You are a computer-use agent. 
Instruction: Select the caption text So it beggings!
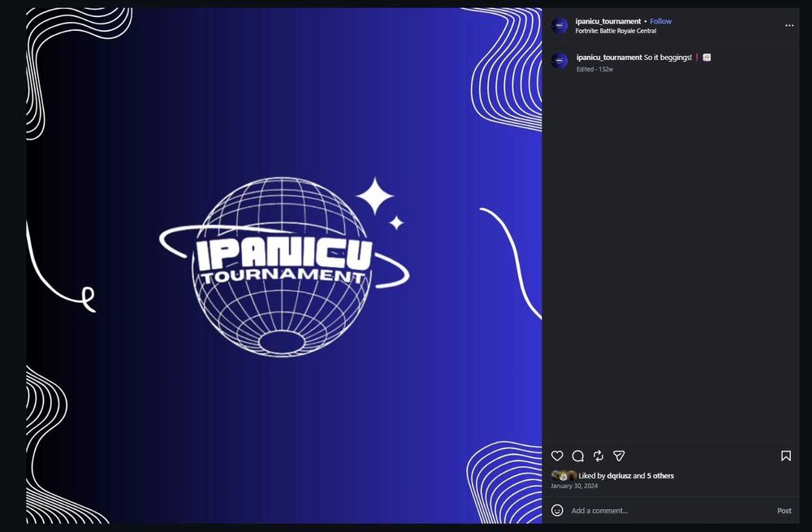coord(667,58)
